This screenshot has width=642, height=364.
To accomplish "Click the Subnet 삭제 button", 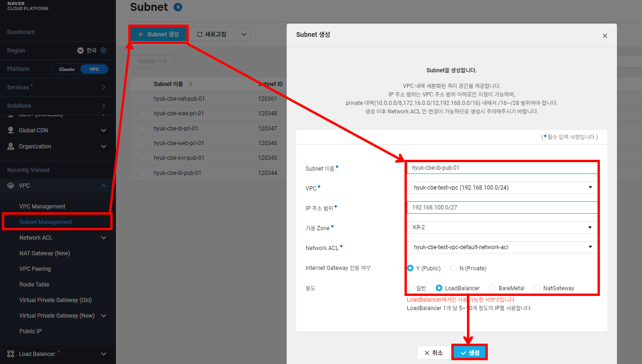I will click(152, 61).
